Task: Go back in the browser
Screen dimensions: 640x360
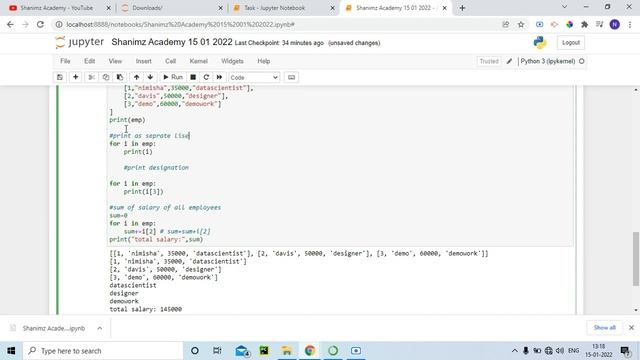Action: point(10,24)
